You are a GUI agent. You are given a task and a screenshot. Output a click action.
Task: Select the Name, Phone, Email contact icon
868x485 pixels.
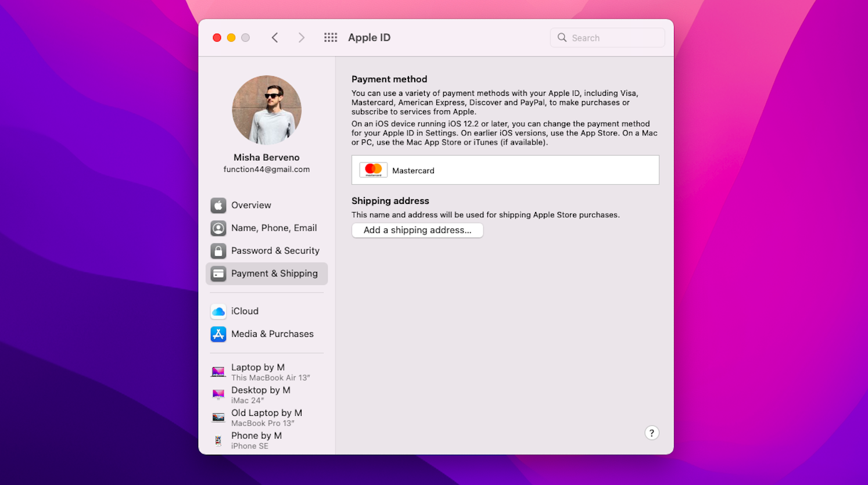218,228
